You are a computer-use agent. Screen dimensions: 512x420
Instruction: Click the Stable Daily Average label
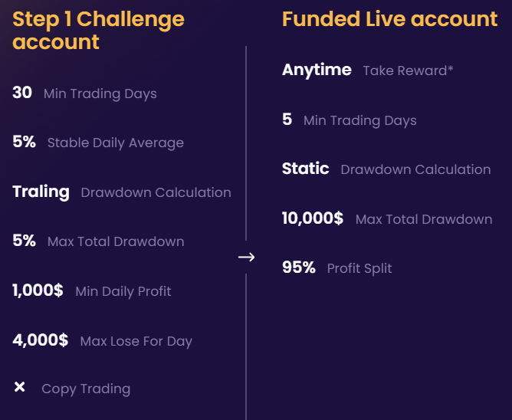click(116, 143)
